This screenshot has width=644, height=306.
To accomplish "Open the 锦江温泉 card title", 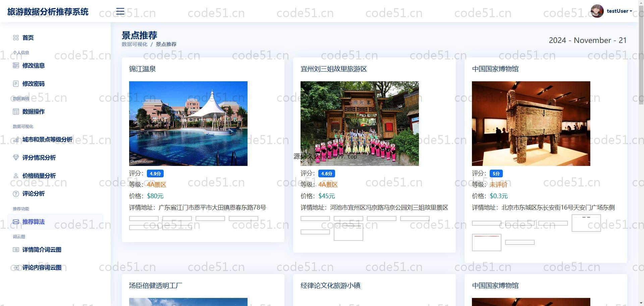I will coord(143,69).
